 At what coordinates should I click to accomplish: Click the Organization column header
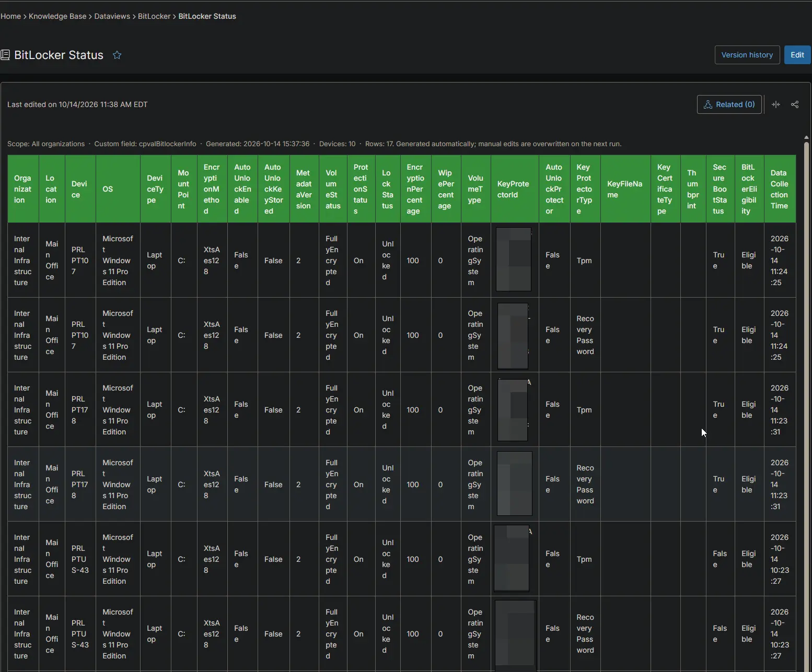coord(23,189)
